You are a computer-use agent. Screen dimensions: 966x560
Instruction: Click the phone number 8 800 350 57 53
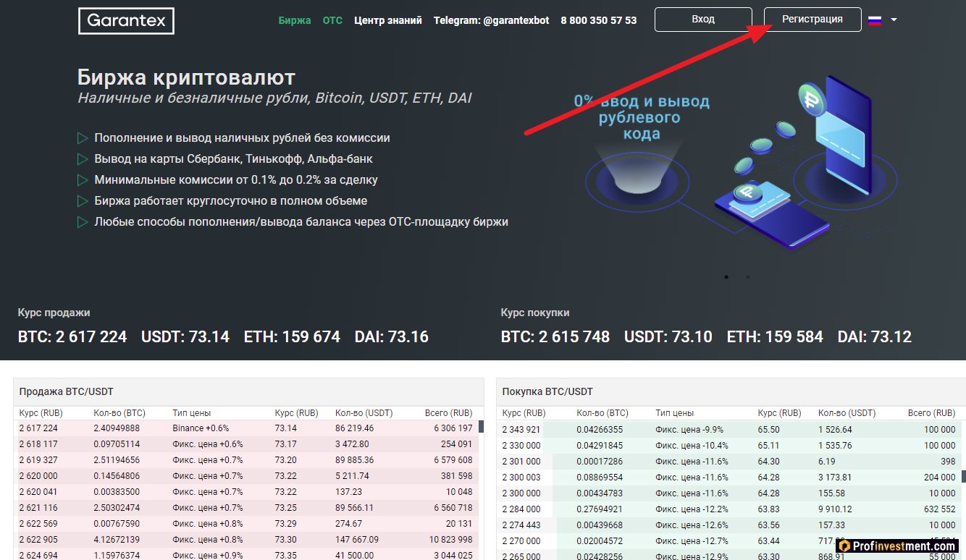pos(599,20)
